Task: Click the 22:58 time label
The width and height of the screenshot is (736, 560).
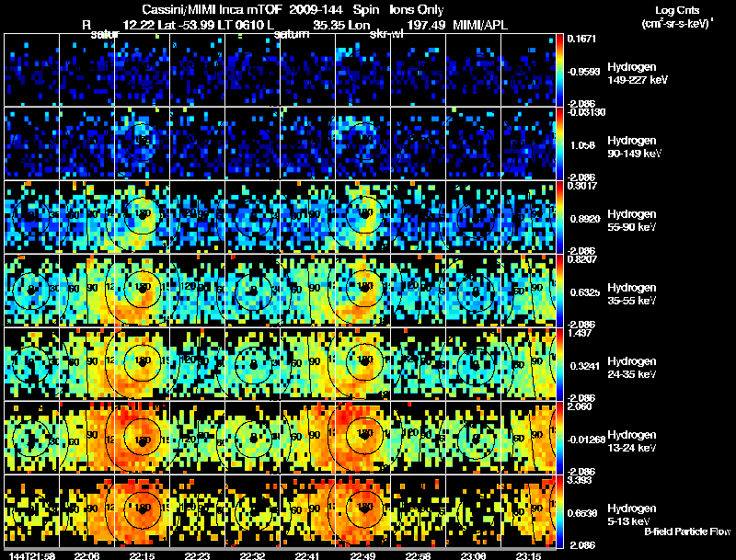Action: pyautogui.click(x=419, y=555)
